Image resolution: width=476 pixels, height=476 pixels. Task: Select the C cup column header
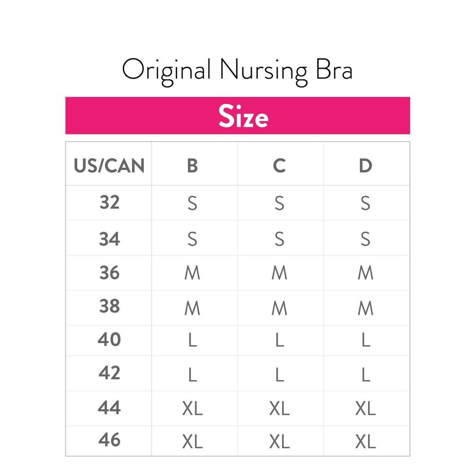(x=279, y=166)
